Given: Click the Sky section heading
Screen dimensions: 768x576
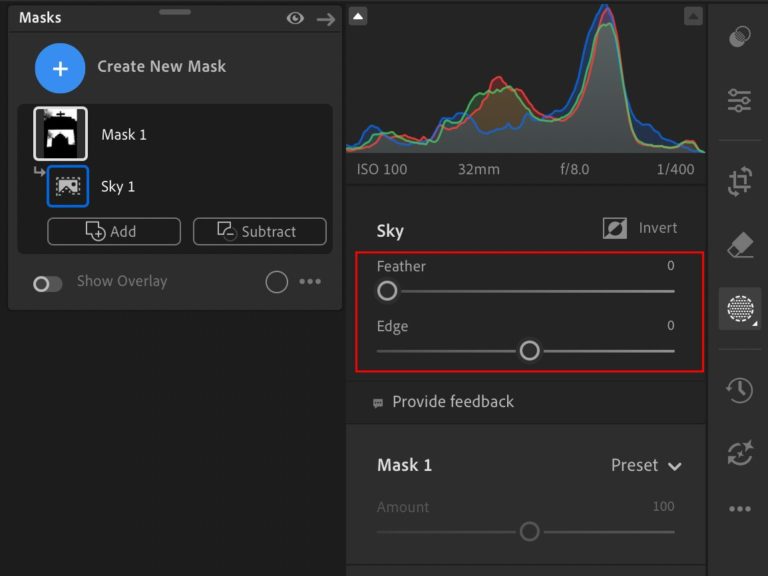Looking at the screenshot, I should (390, 231).
